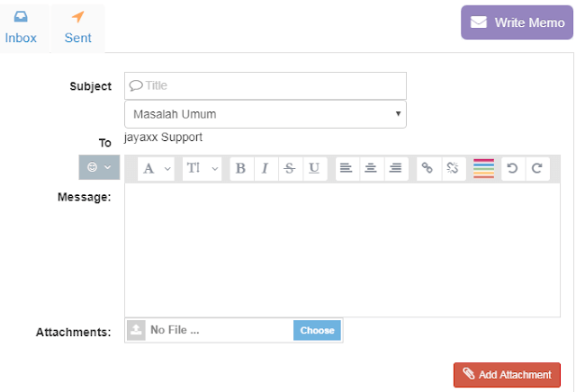The height and width of the screenshot is (392, 576).
Task: Open the emoji picker dropdown
Action: tap(99, 167)
